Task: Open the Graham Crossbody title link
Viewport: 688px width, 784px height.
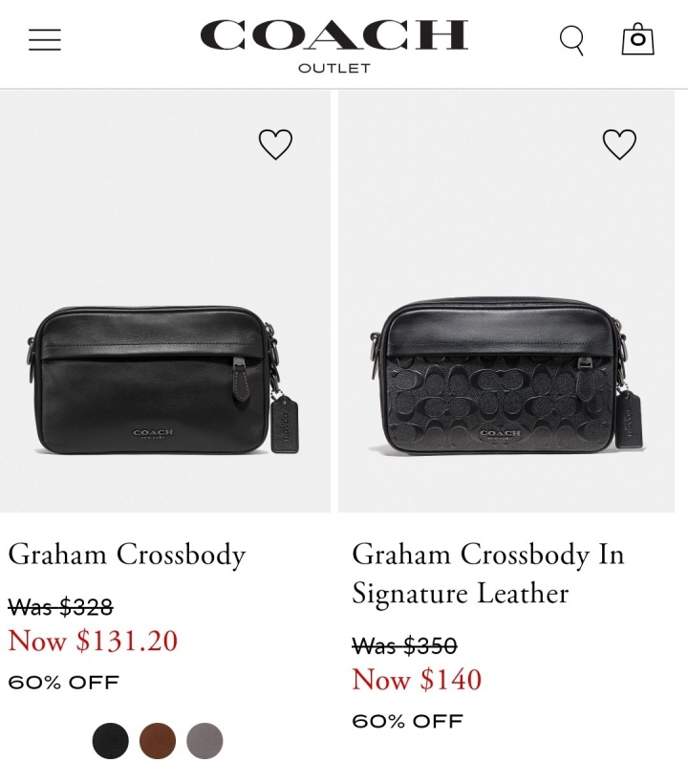Action: 127,555
